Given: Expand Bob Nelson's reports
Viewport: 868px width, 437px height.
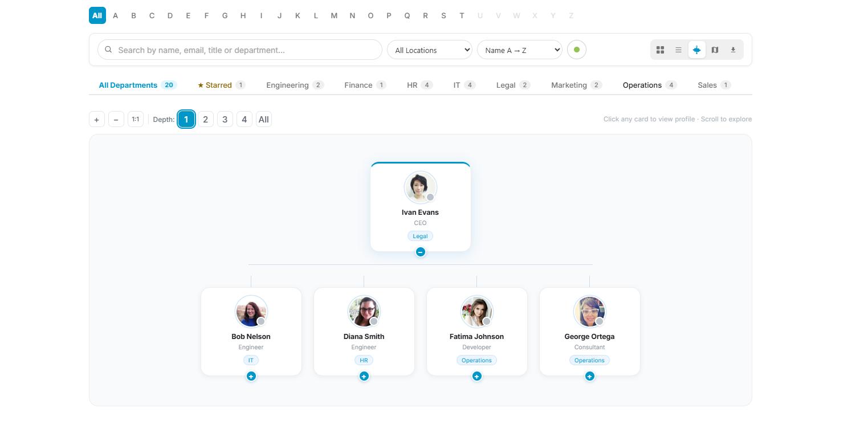Looking at the screenshot, I should coord(251,376).
